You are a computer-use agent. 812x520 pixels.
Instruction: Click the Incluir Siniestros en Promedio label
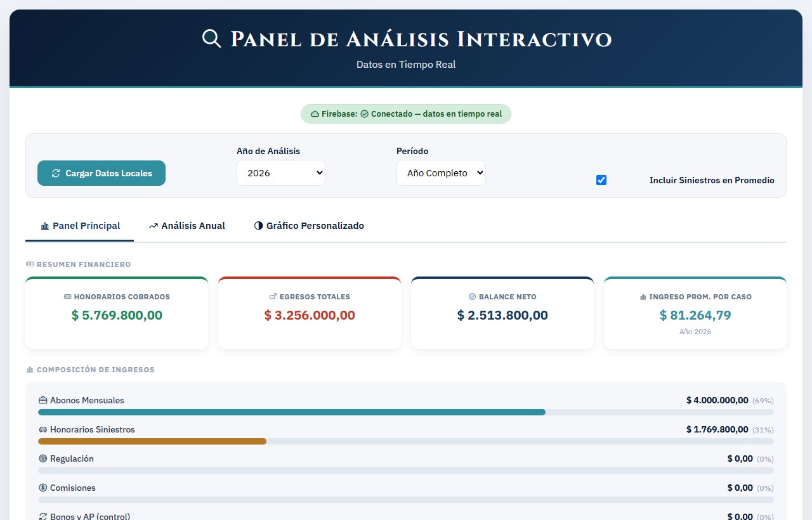point(712,180)
